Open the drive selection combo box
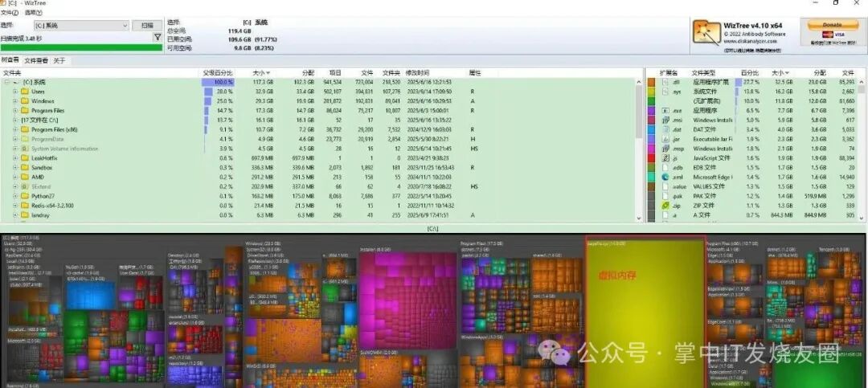 [x=81, y=26]
